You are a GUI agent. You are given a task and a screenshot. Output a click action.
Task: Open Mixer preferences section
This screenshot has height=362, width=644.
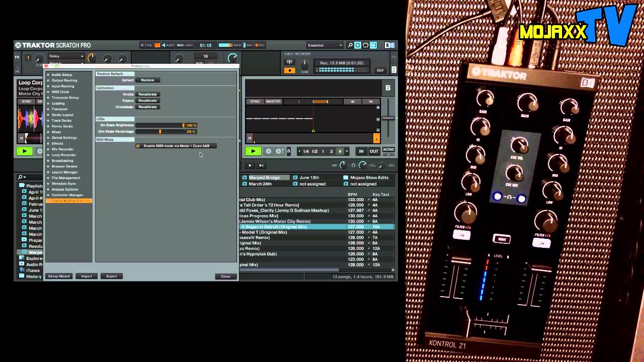[56, 132]
